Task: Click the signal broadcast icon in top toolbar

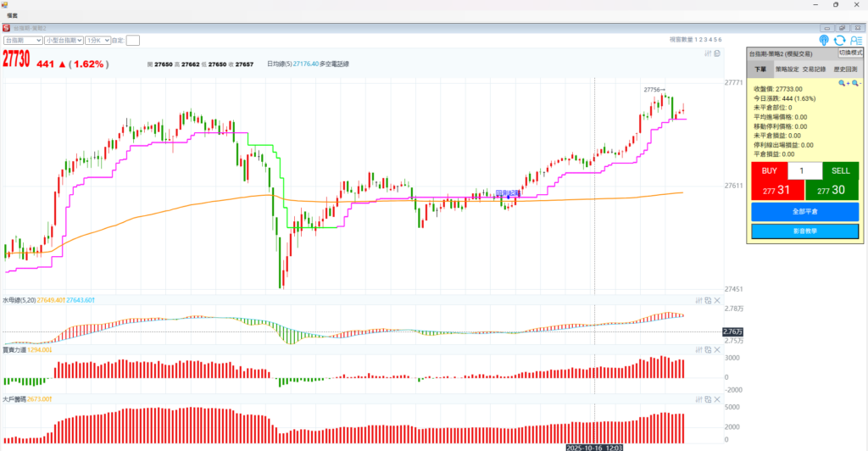Action: coord(824,40)
